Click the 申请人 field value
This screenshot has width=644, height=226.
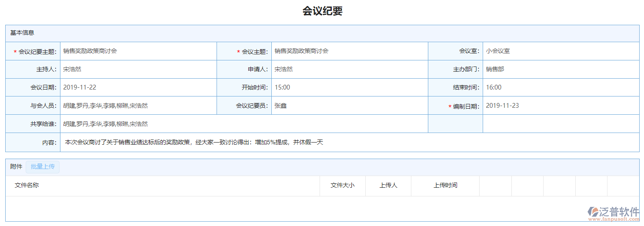(349, 70)
